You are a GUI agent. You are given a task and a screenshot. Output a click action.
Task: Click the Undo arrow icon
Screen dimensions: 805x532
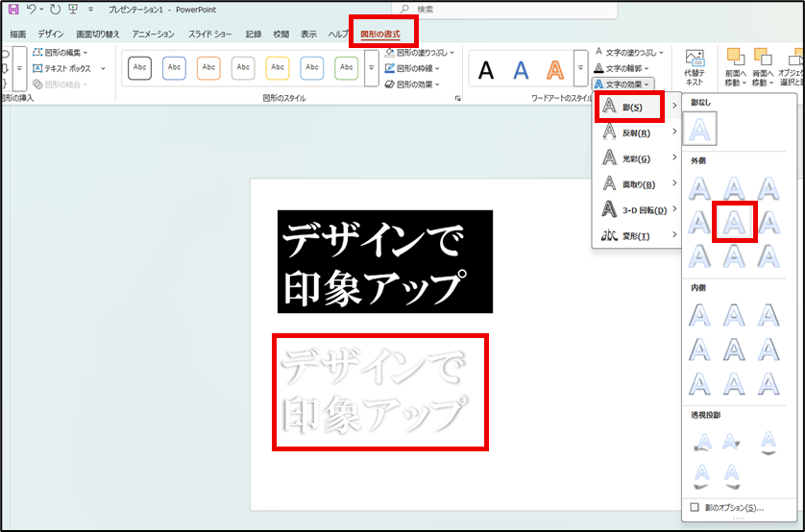[32, 9]
